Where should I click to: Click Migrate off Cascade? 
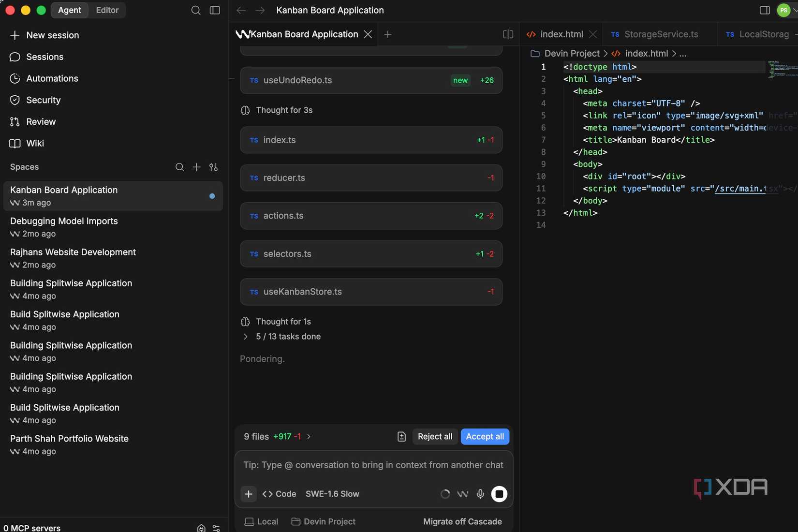coord(462,521)
